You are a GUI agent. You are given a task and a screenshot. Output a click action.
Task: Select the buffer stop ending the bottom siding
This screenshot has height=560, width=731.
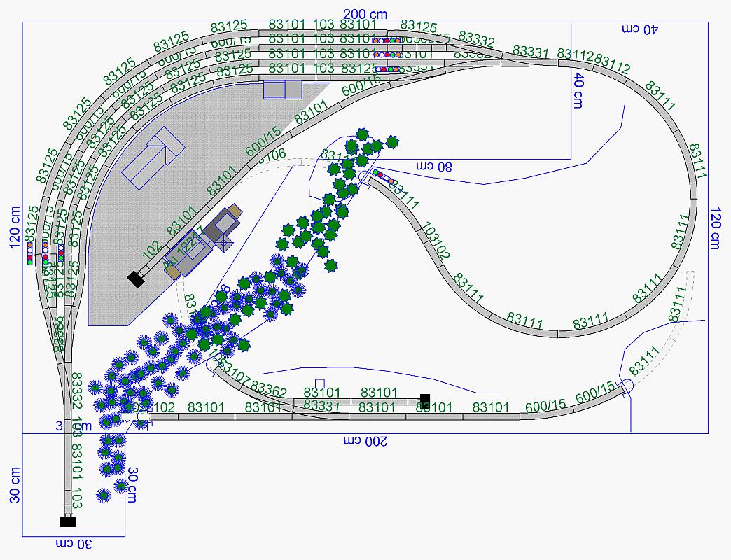click(x=425, y=400)
